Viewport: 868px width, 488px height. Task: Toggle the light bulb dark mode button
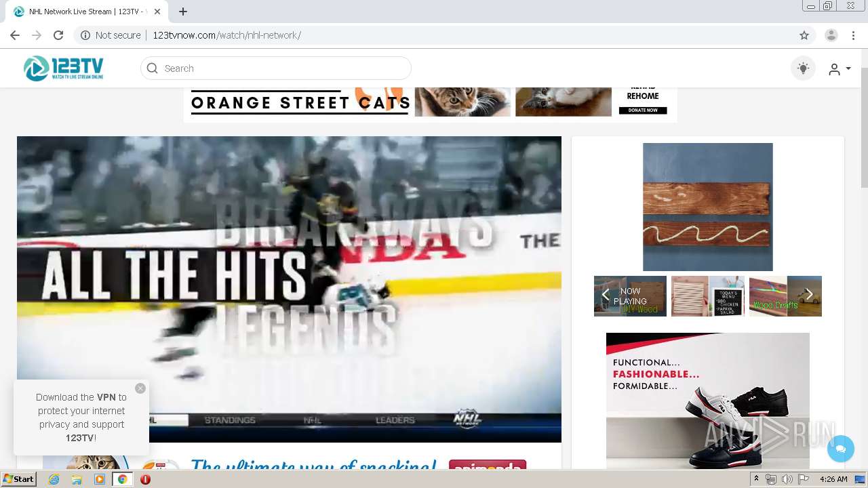[x=803, y=68]
